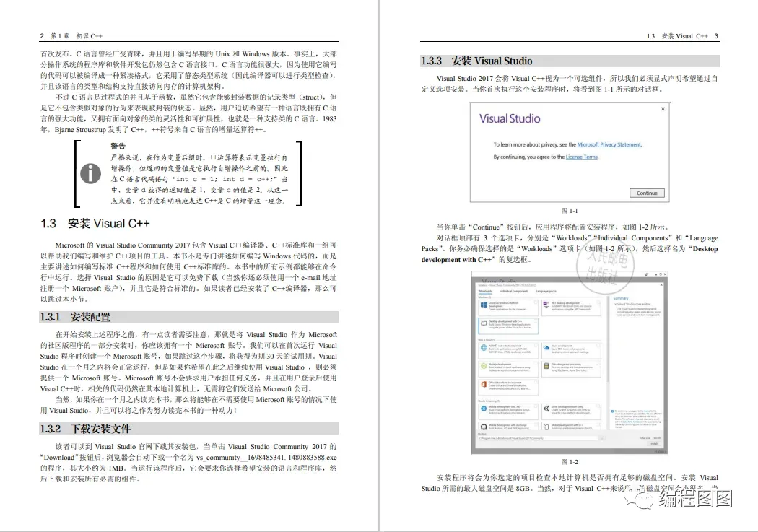Click the Continue button in Figure 1-1
The height and width of the screenshot is (532, 758).
pos(647,193)
